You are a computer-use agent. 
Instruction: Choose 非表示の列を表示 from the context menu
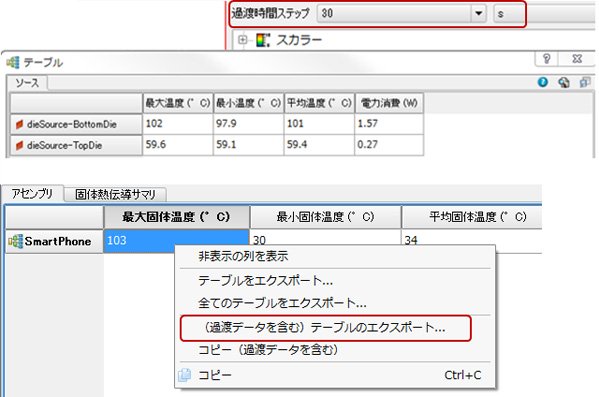335,256
